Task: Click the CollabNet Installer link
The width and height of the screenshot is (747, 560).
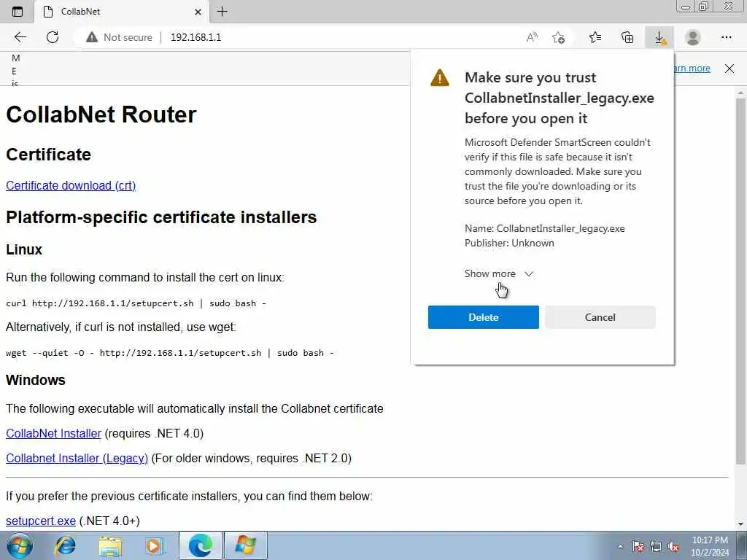Action: (x=53, y=433)
